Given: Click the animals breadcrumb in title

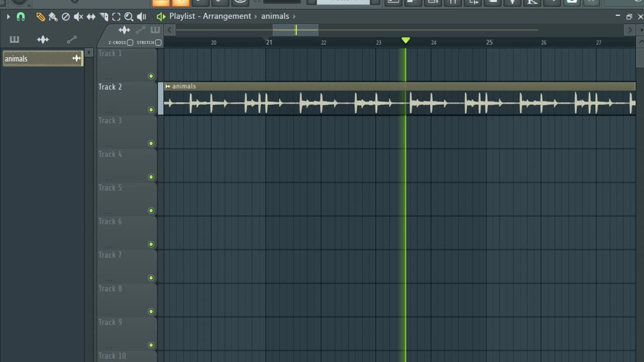Looking at the screenshot, I should coord(275,16).
